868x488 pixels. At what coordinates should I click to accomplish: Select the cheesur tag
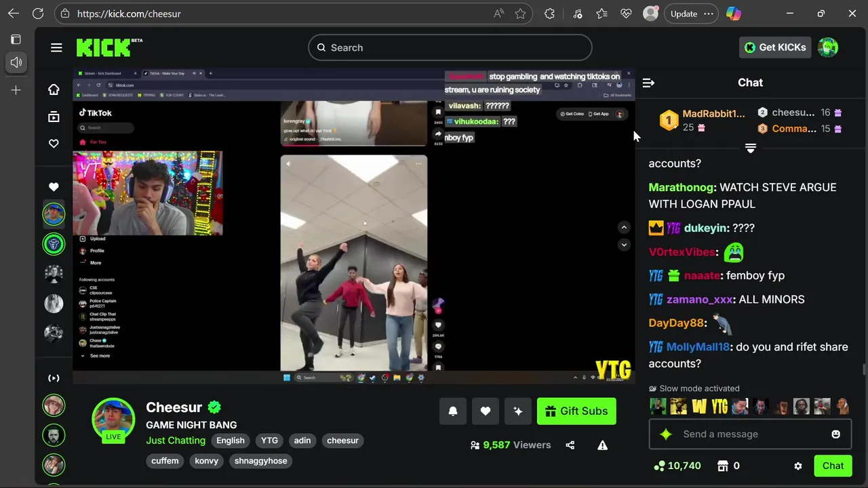[342, 441]
